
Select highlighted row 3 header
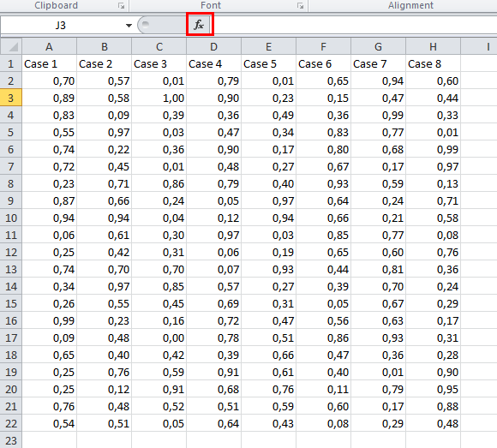11,98
